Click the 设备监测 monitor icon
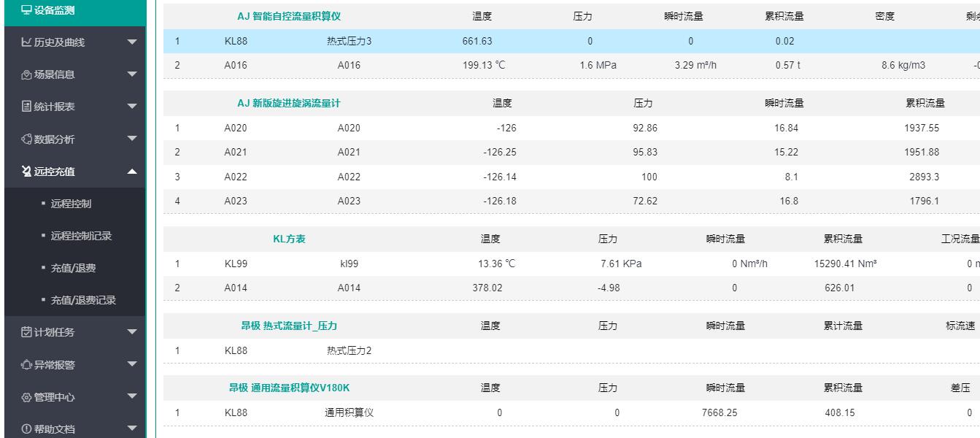Image resolution: width=980 pixels, height=438 pixels. pyautogui.click(x=26, y=10)
